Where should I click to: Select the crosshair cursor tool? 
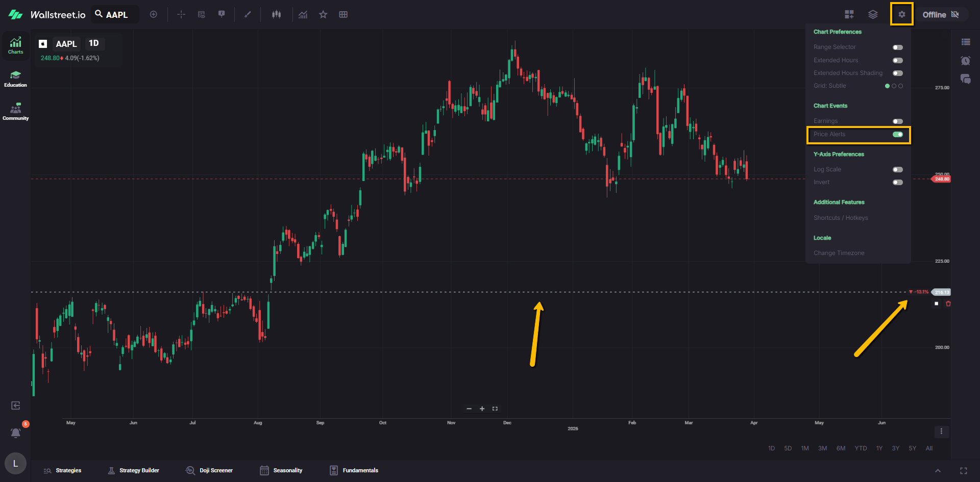[181, 15]
